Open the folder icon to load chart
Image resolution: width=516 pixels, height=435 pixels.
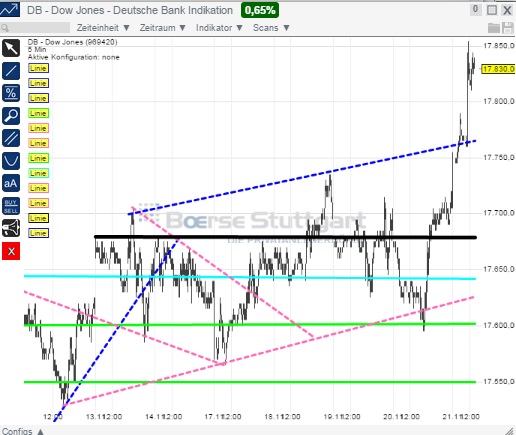494,28
